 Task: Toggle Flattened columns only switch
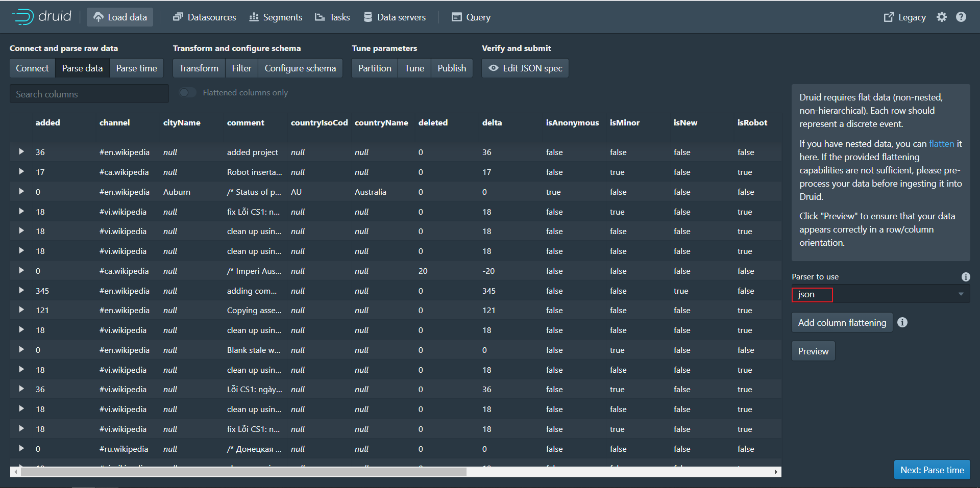point(188,92)
